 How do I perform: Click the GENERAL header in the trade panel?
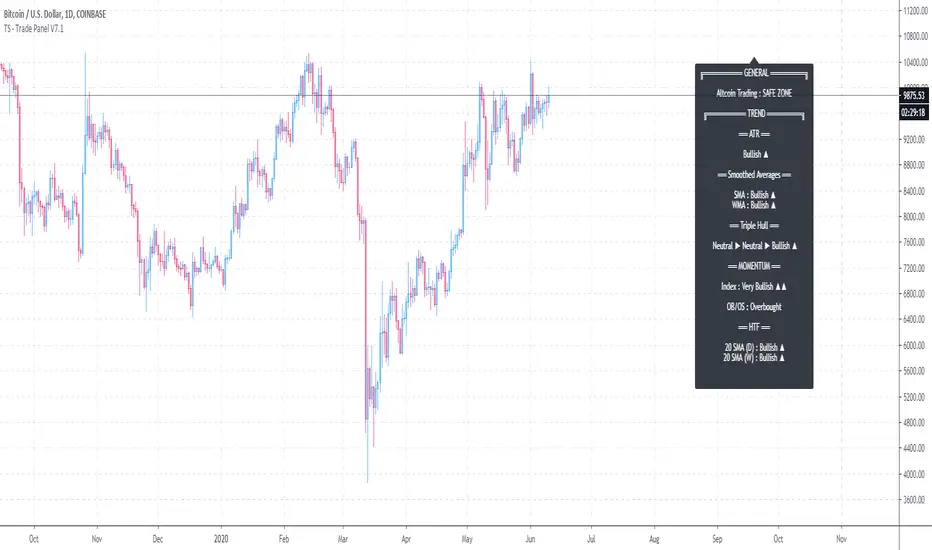(754, 74)
